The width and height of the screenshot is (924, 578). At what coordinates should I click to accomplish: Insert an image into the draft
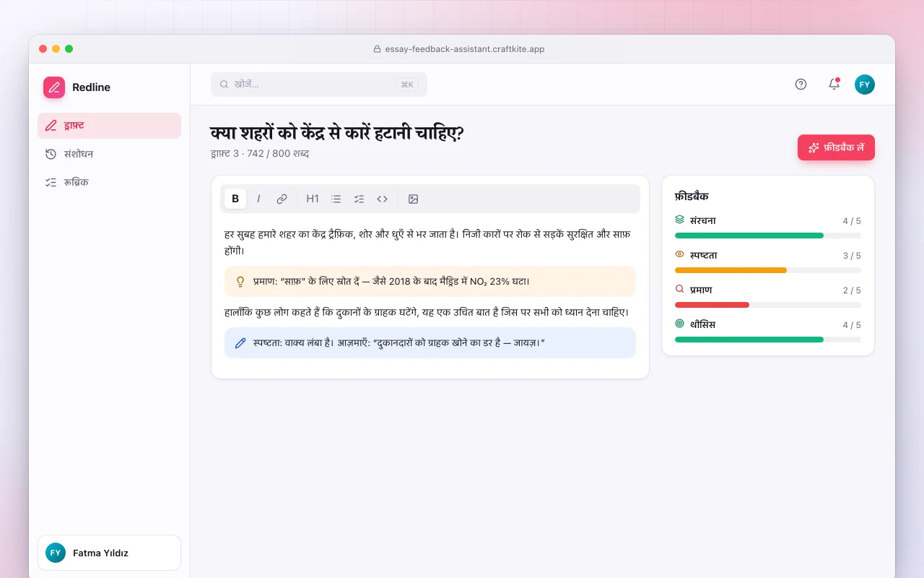coord(413,199)
